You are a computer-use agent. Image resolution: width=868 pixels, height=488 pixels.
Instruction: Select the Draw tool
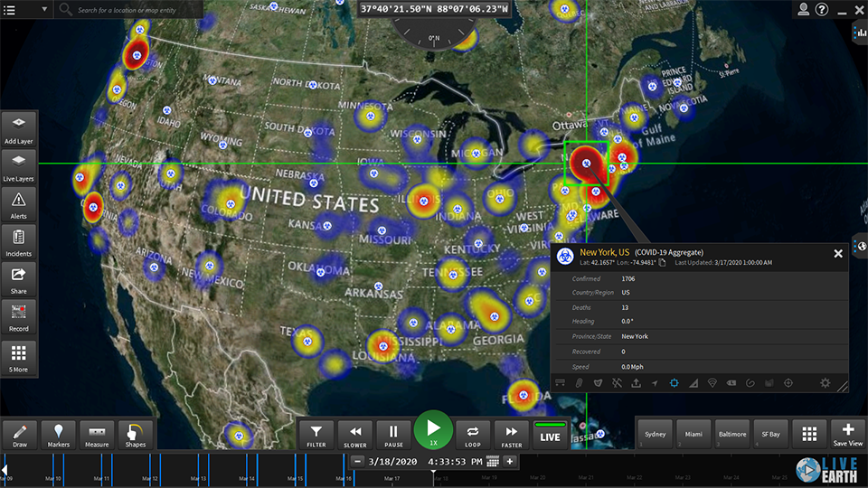tap(20, 435)
